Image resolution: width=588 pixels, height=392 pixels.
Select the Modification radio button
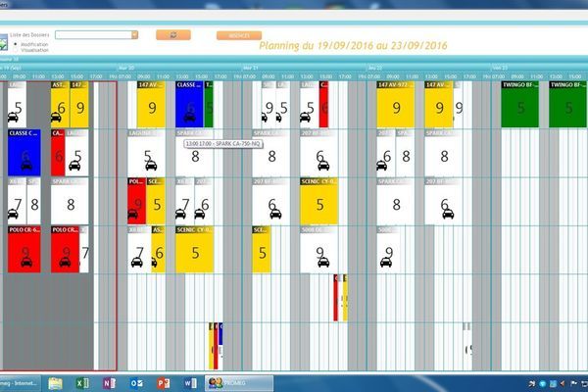pos(15,45)
